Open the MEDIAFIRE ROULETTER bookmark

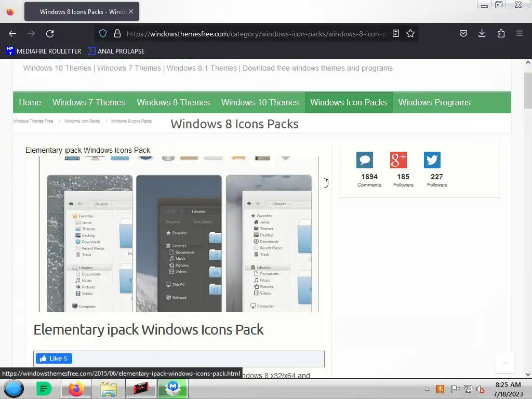(44, 51)
